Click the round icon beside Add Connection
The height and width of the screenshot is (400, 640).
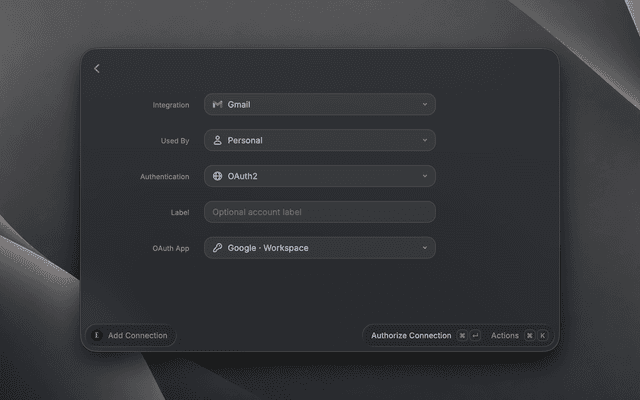pyautogui.click(x=97, y=336)
